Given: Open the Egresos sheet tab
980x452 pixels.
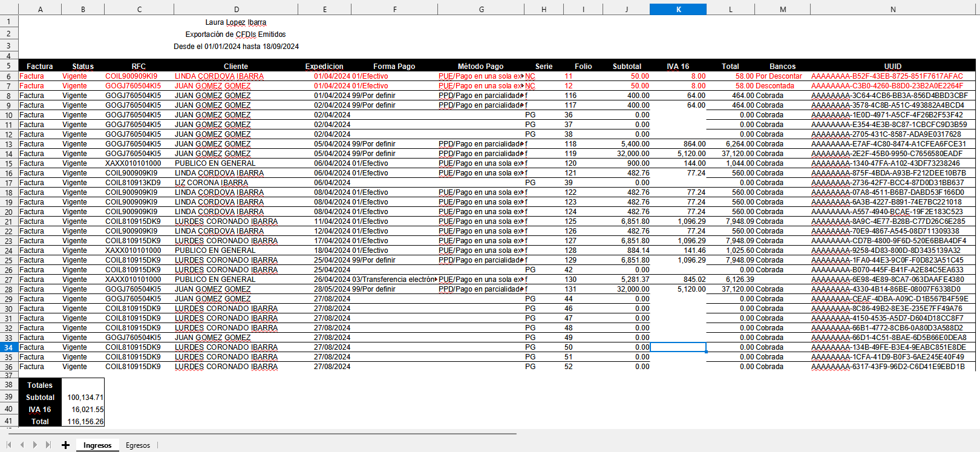Looking at the screenshot, I should pyautogui.click(x=138, y=445).
